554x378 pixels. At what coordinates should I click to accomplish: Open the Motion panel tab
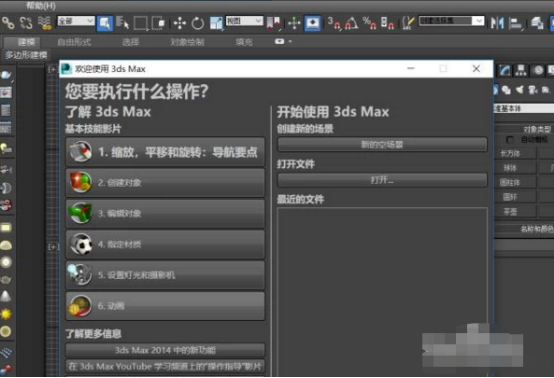click(538, 71)
